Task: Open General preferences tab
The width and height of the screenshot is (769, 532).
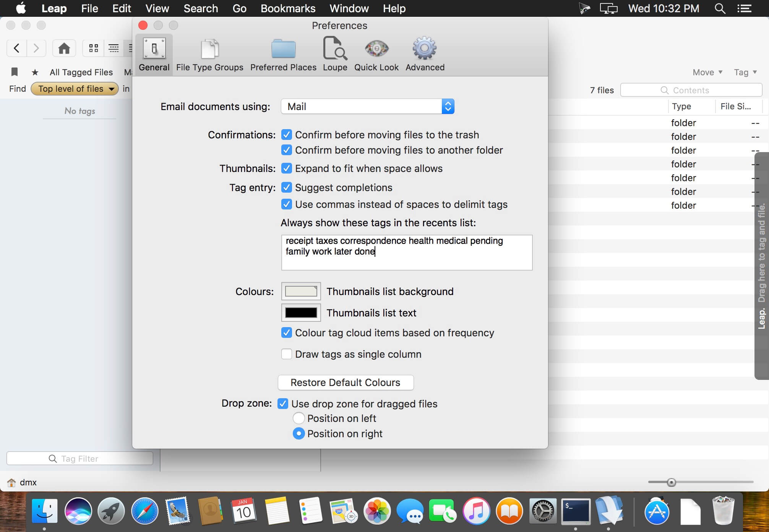Action: pyautogui.click(x=154, y=54)
